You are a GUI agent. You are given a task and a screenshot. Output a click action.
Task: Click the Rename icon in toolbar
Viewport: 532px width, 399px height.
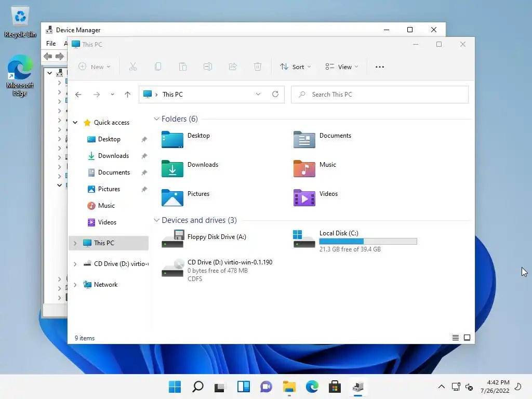208,66
